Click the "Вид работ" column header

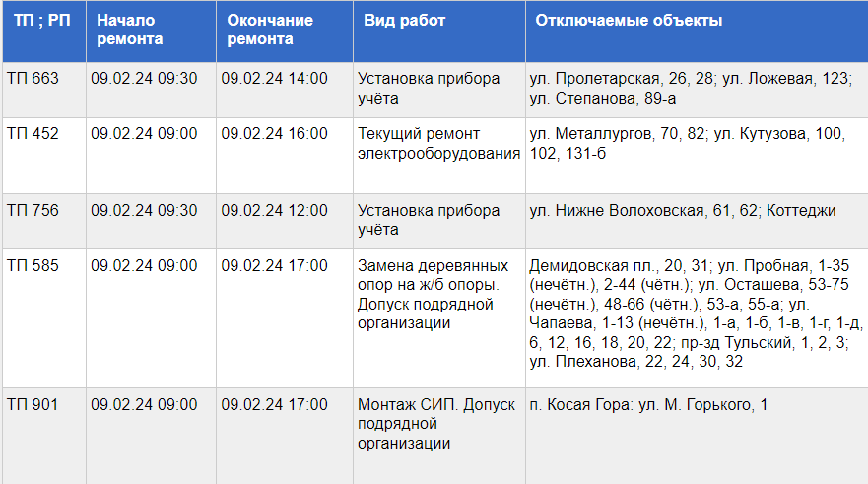(x=439, y=31)
